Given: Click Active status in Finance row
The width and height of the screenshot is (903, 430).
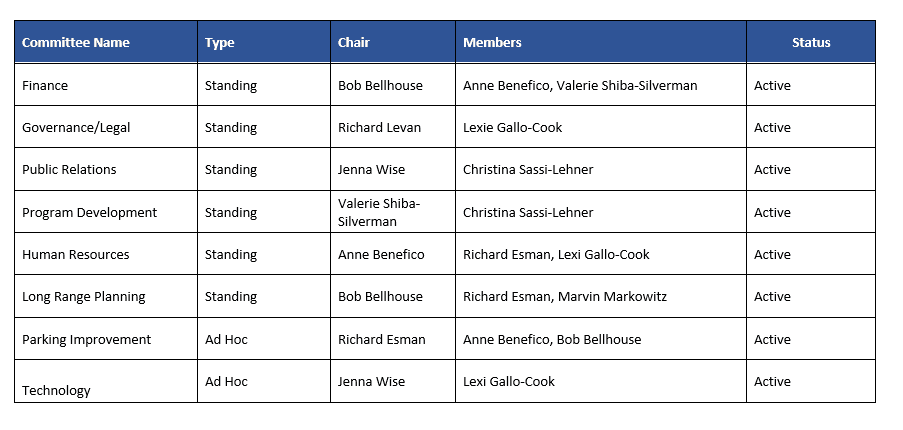Looking at the screenshot, I should tap(772, 86).
